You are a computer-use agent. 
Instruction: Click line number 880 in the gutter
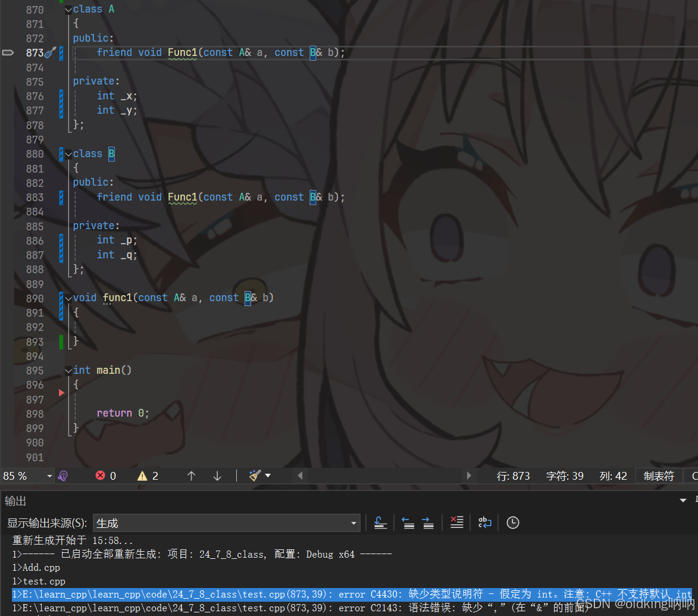(x=35, y=154)
